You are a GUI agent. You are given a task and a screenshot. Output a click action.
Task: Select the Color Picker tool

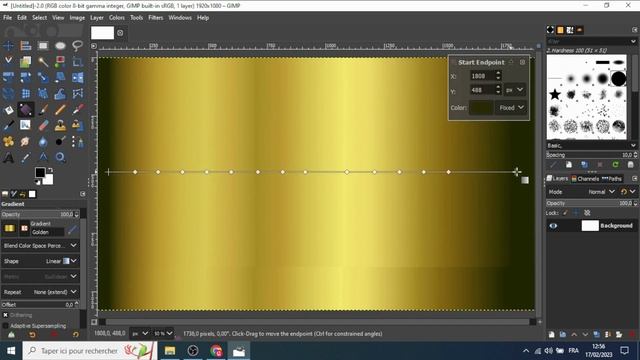tap(26, 158)
